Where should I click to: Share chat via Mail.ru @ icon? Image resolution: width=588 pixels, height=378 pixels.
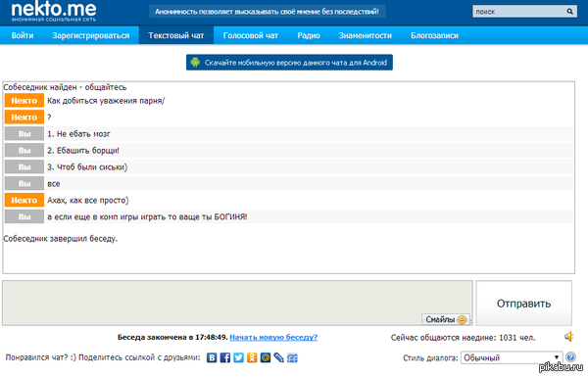coord(266,357)
